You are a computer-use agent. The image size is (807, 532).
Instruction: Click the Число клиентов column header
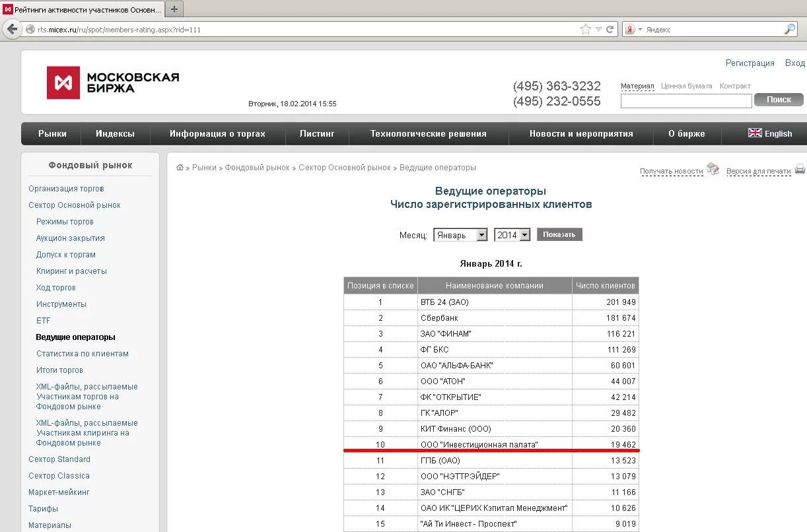[606, 286]
